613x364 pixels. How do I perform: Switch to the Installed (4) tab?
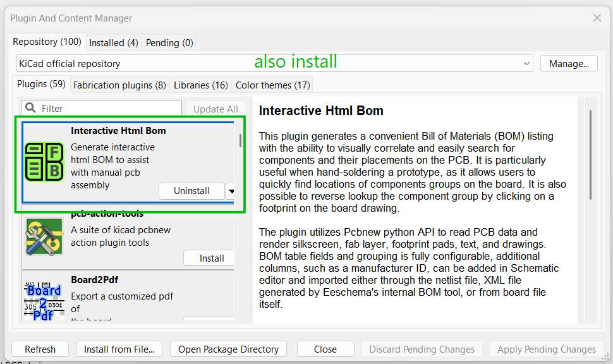(114, 43)
